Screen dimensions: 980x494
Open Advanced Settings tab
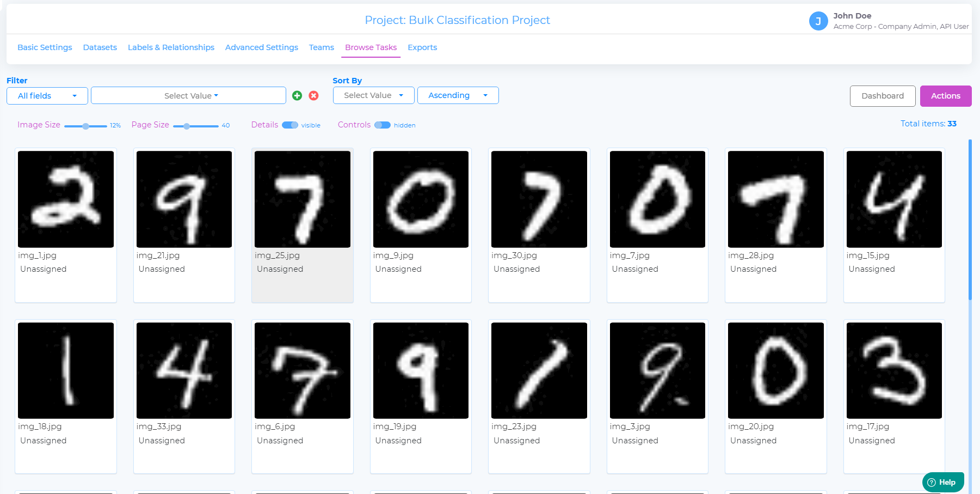click(x=262, y=47)
